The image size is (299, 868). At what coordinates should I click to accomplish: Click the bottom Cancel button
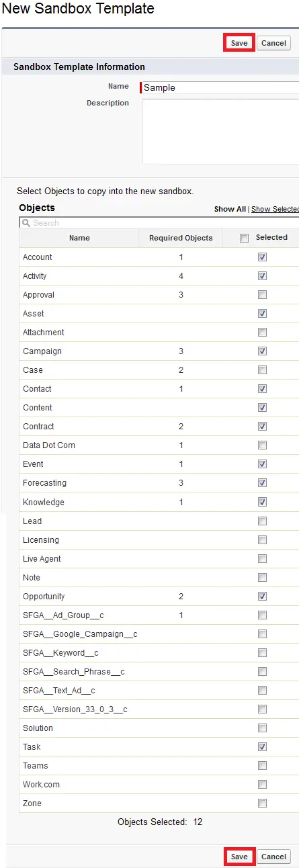(273, 857)
